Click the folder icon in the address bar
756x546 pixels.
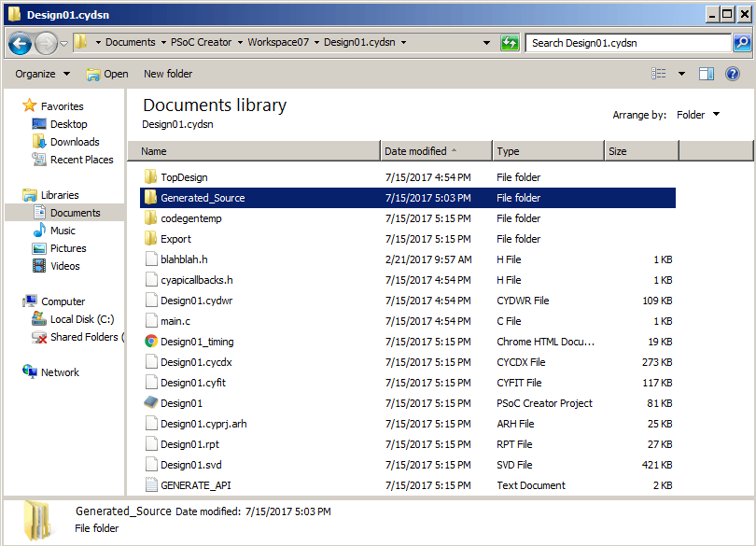81,42
